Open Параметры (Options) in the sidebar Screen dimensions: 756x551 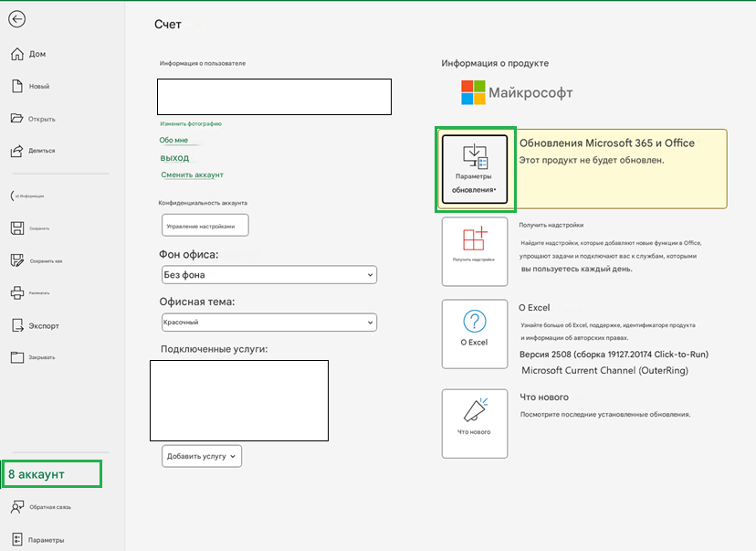[x=37, y=540]
